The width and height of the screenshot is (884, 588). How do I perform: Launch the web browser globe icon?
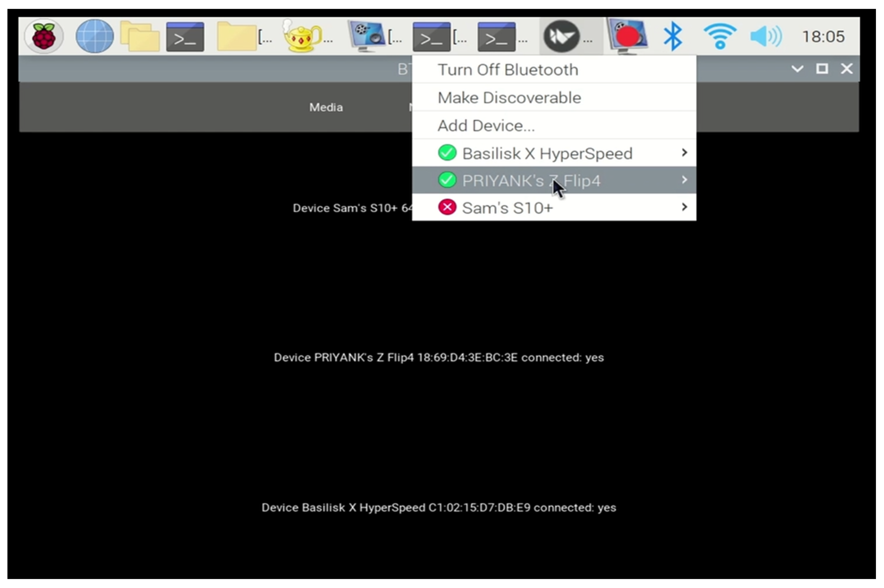tap(95, 36)
